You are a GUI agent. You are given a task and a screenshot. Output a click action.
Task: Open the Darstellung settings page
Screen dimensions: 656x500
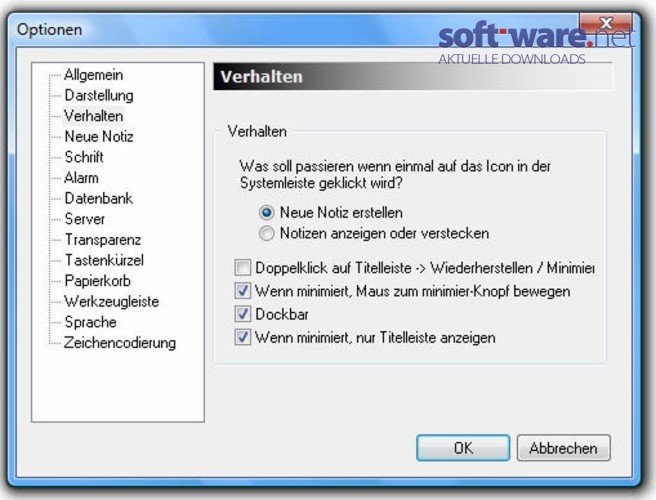point(99,95)
